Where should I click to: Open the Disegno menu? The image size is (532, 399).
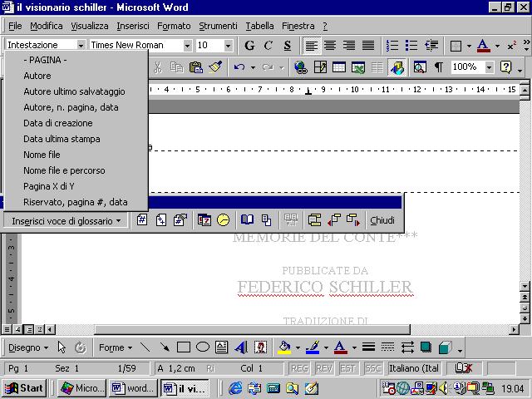27,347
